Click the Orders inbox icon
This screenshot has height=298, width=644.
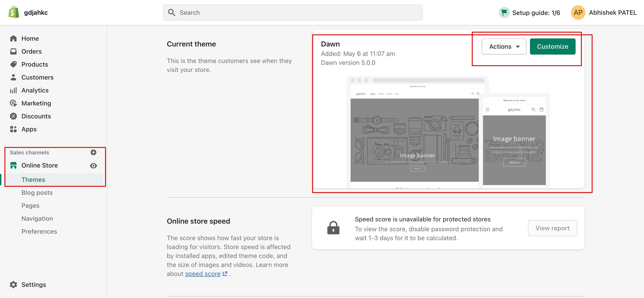click(x=13, y=51)
